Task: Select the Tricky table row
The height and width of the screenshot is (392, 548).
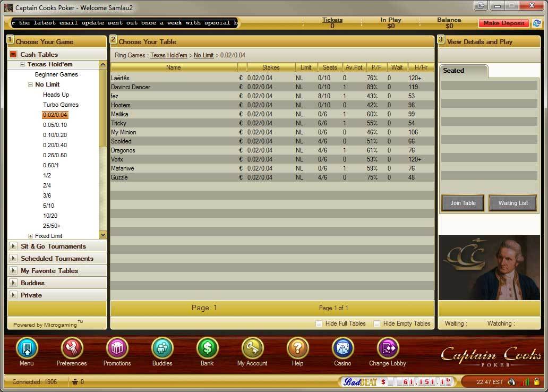Action: point(272,123)
